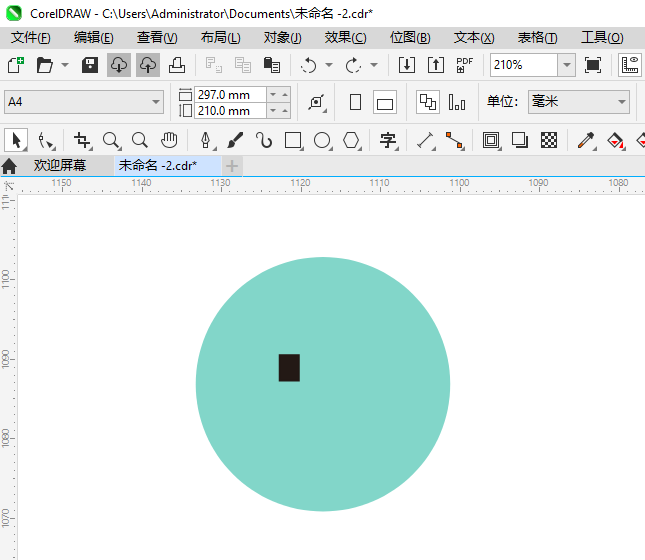645x560 pixels.
Task: Select the Text 字 tool
Action: pyautogui.click(x=388, y=141)
